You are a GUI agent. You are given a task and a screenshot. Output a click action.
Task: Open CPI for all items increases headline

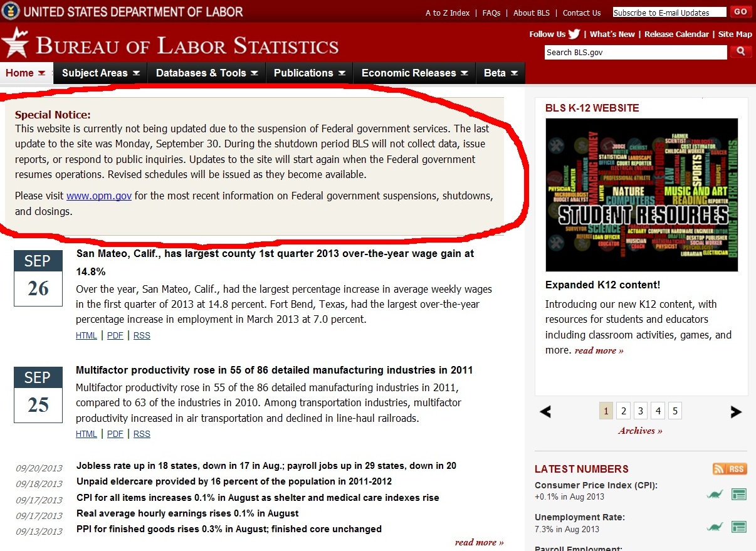(258, 498)
